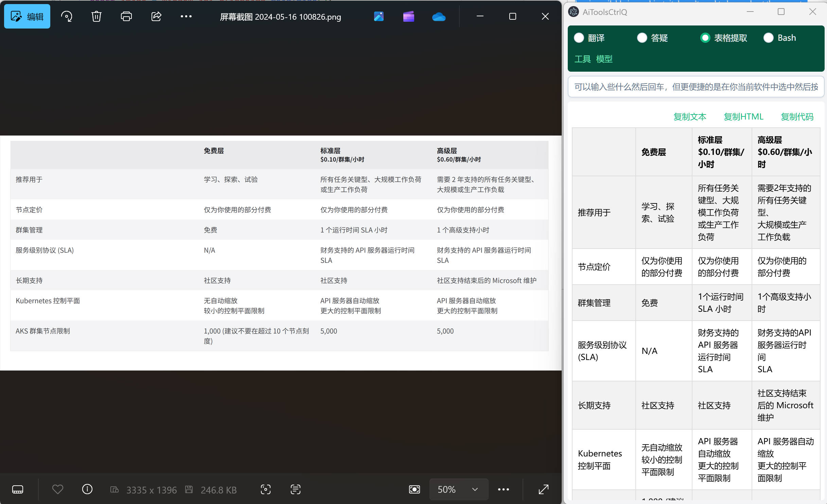
Task: Open the See more menu in top toolbar
Action: click(x=186, y=16)
